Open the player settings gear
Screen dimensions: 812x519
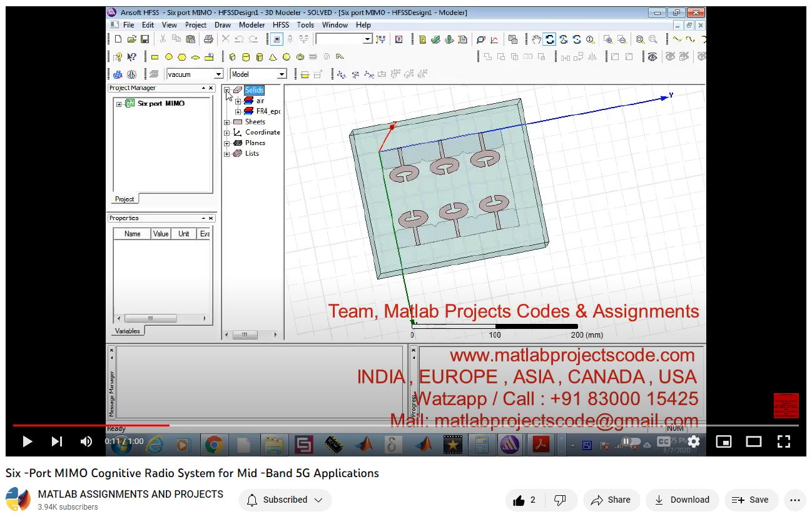(693, 441)
